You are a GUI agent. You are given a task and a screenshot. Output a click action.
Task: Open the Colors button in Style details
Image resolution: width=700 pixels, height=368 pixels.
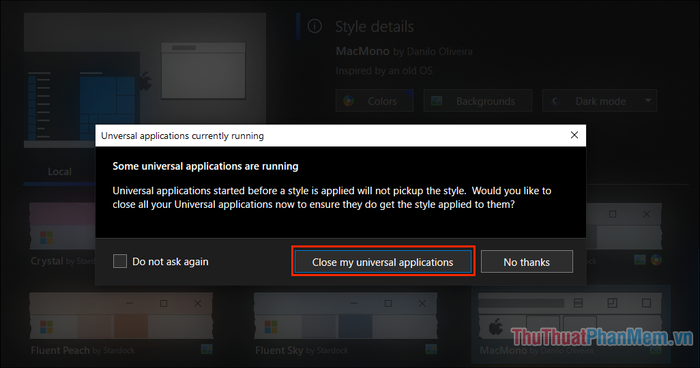pos(374,101)
